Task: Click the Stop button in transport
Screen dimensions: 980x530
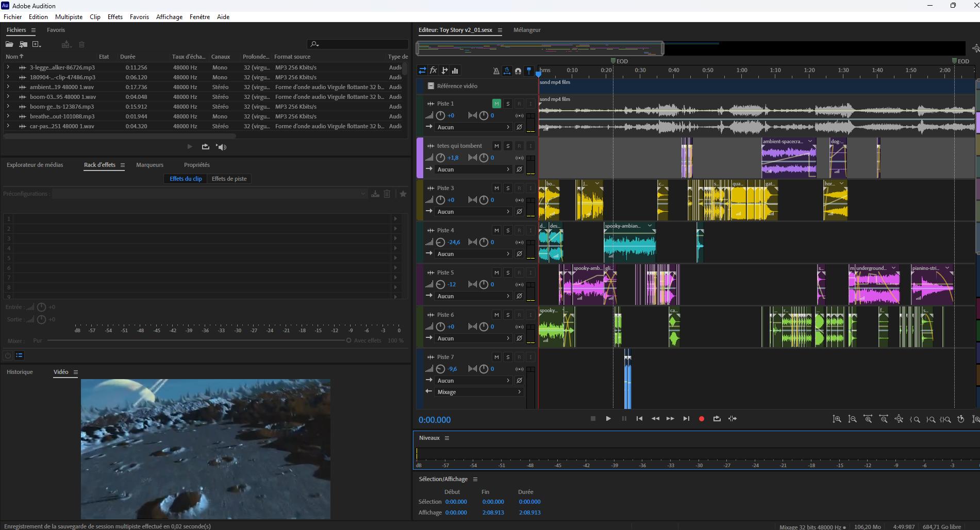Action: [x=593, y=419]
